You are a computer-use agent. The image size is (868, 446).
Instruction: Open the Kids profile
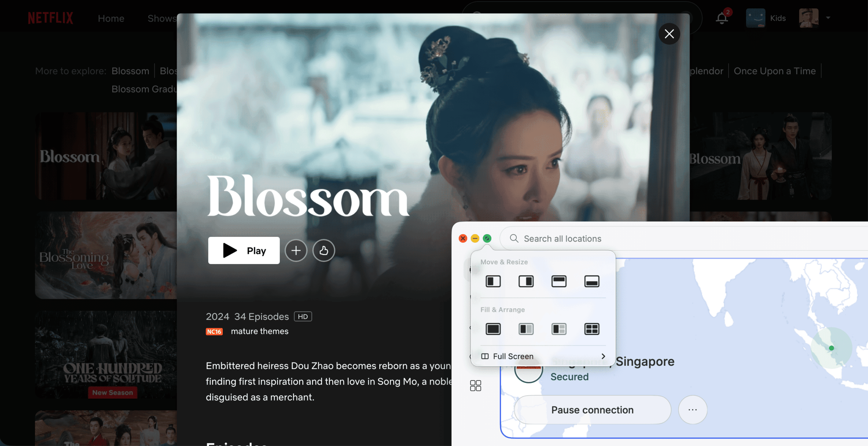766,18
